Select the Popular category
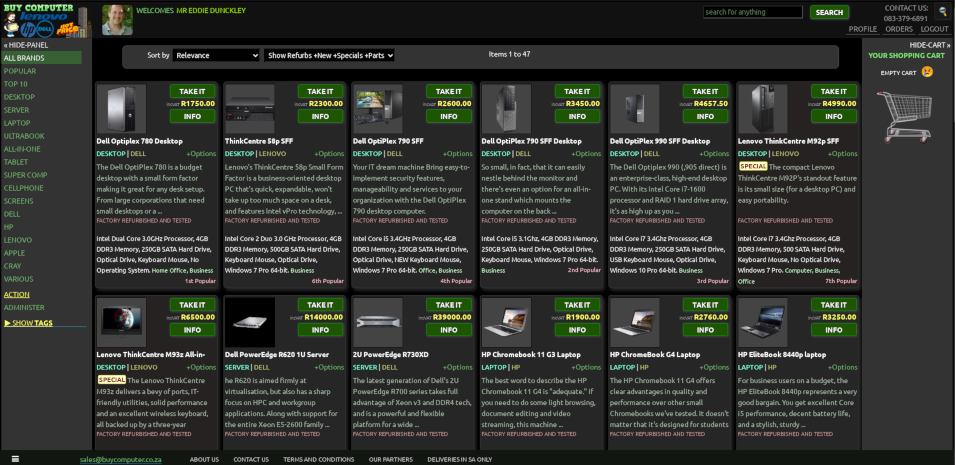Image resolution: width=955 pixels, height=465 pixels. click(x=20, y=71)
